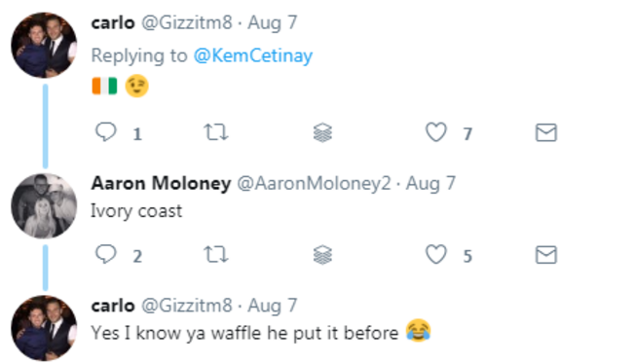Open @AaronMoloney2 handle

pos(315,184)
